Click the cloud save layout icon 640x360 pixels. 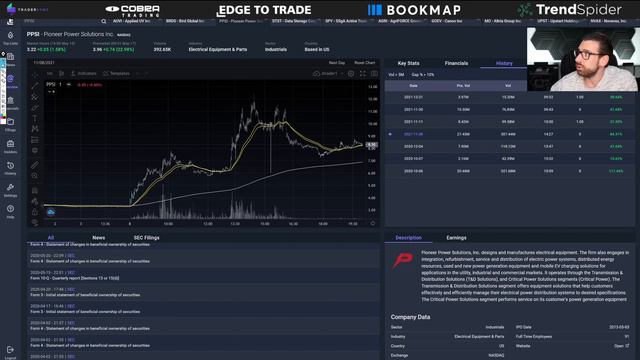pos(316,74)
